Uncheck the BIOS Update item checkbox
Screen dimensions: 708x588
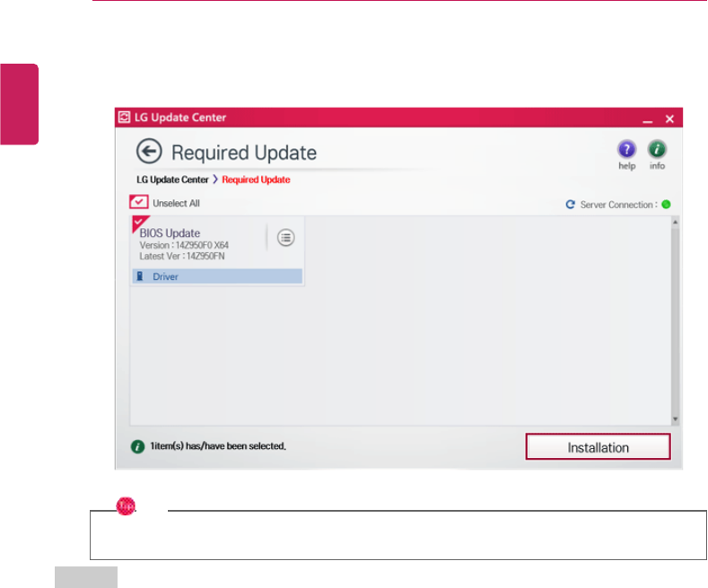138,223
